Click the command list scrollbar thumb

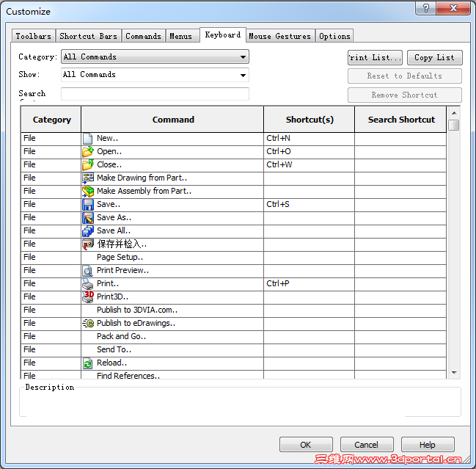pyautogui.click(x=454, y=125)
